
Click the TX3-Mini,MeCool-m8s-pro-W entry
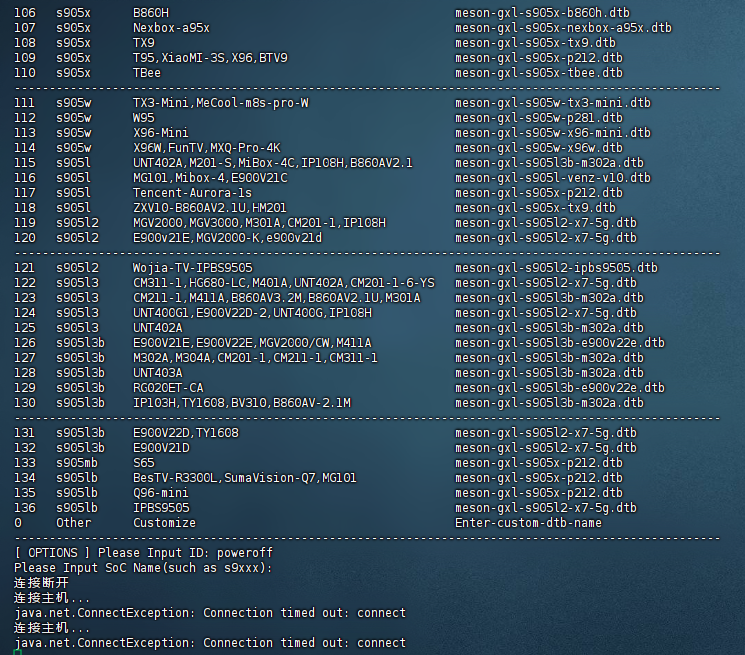pyautogui.click(x=221, y=103)
